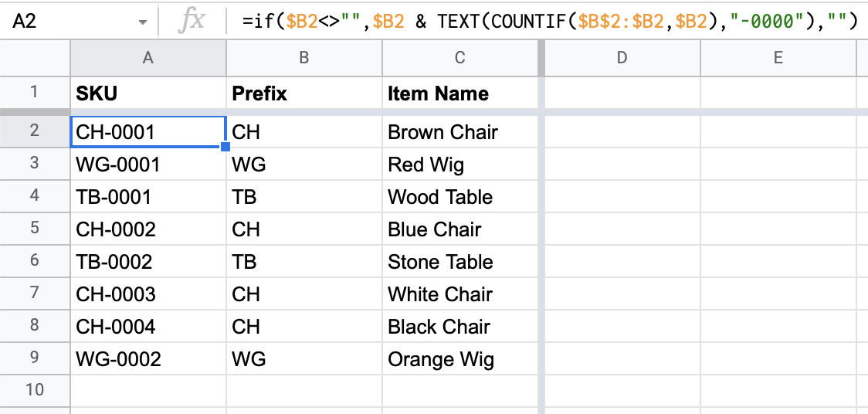Click the Brown Chair cell
The height and width of the screenshot is (414, 868).
(x=459, y=132)
